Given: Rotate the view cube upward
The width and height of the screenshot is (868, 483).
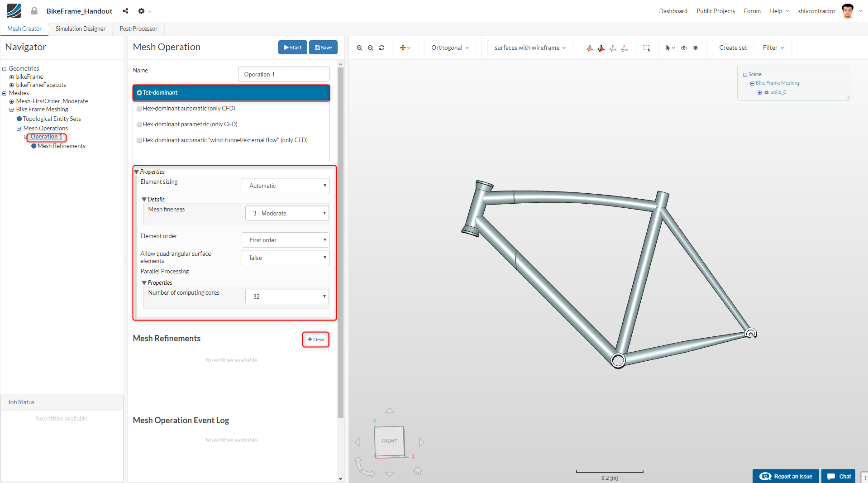Looking at the screenshot, I should (x=389, y=411).
